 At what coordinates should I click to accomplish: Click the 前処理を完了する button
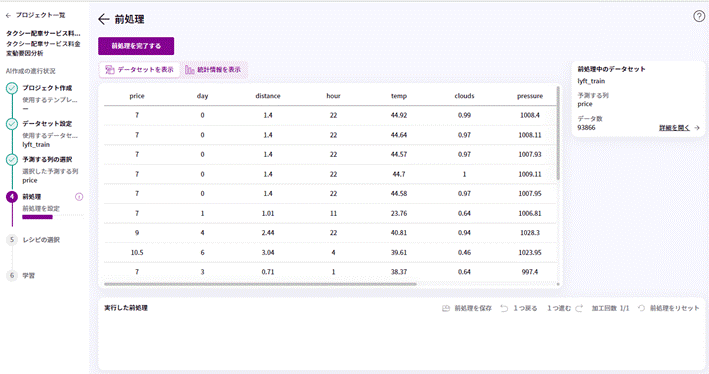(x=136, y=46)
